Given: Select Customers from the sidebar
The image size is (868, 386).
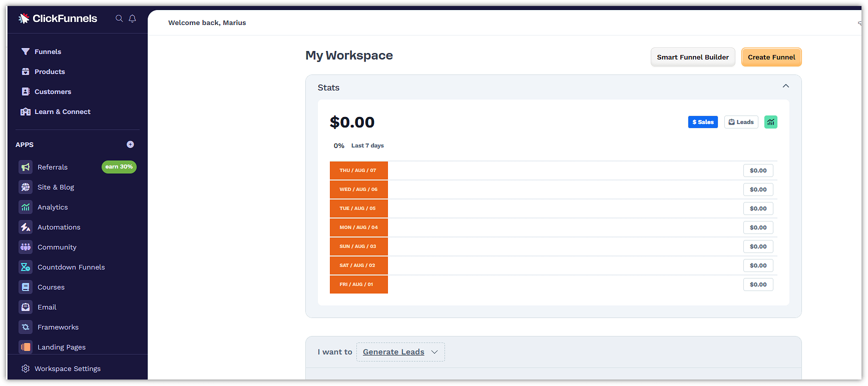Looking at the screenshot, I should (x=53, y=91).
